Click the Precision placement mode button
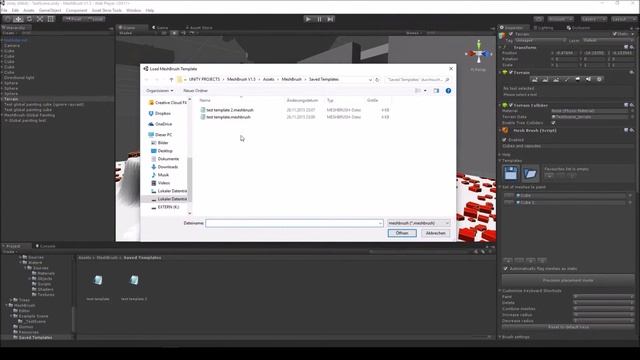The image size is (640, 360). [568, 280]
